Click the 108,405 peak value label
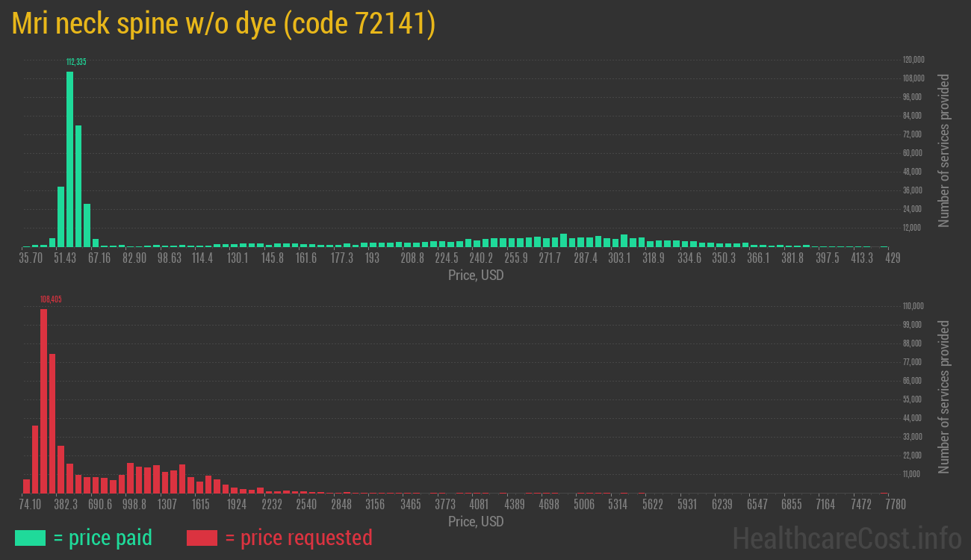The width and height of the screenshot is (971, 560). tap(51, 299)
